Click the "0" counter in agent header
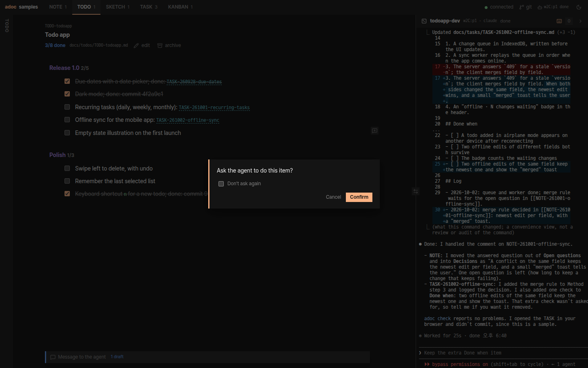 pos(569,21)
